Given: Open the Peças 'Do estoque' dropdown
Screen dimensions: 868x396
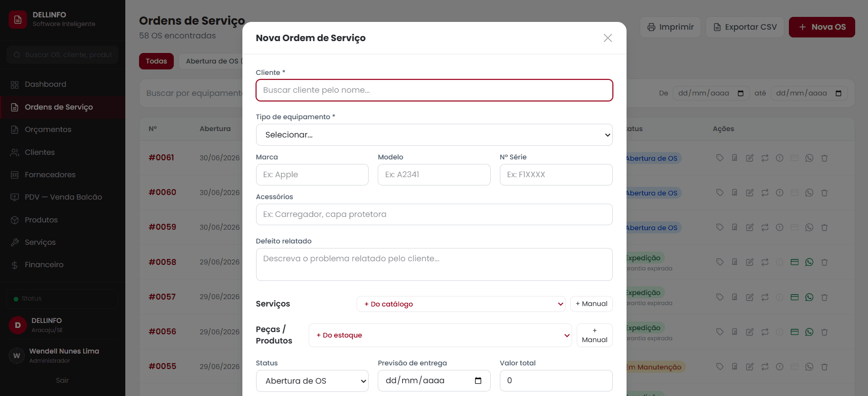Looking at the screenshot, I should 440,335.
